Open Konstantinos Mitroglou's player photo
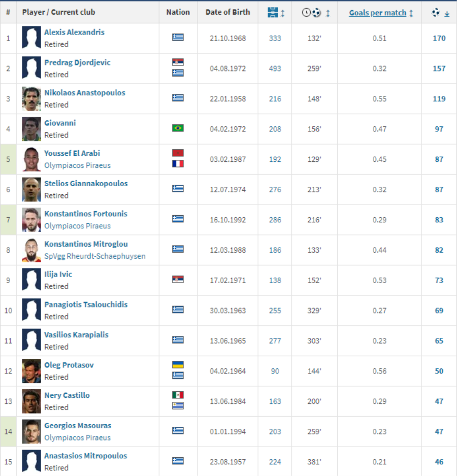 [x=31, y=250]
